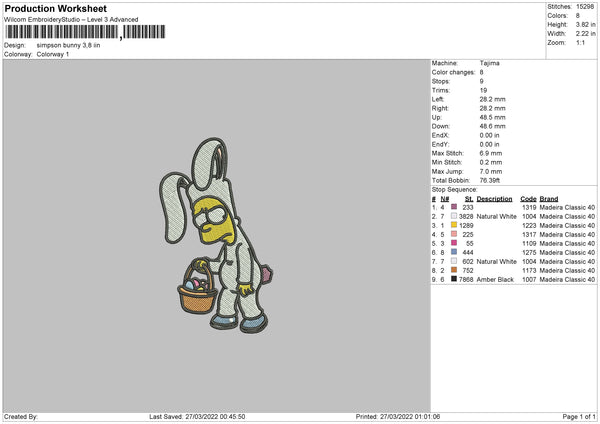The image size is (600, 424).
Task: Click the 'Color changes:' label
Action: coord(453,72)
